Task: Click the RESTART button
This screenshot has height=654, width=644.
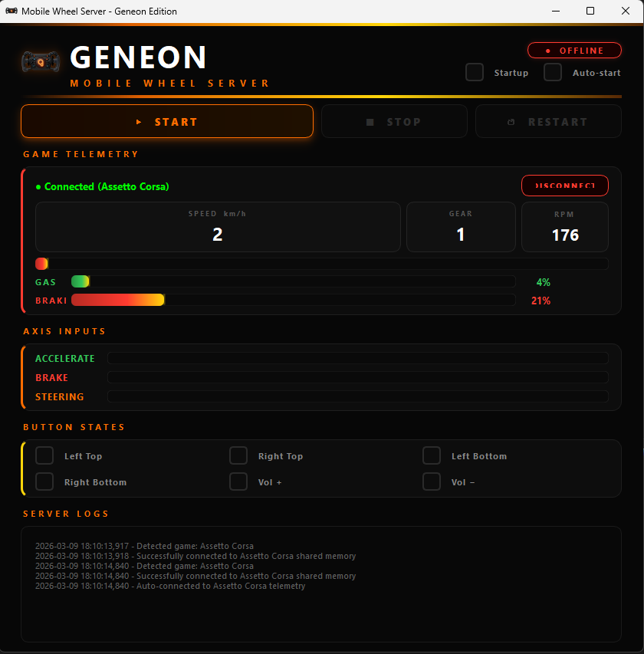Action: click(548, 121)
